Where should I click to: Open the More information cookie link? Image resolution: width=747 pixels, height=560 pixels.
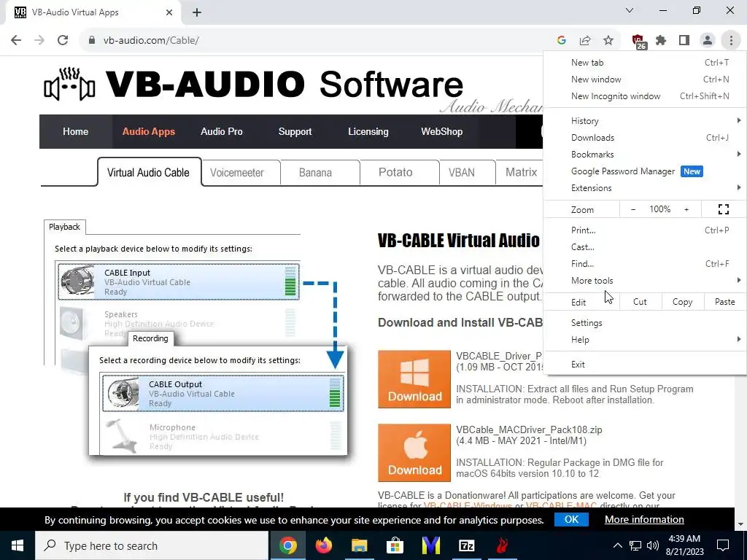[644, 519]
